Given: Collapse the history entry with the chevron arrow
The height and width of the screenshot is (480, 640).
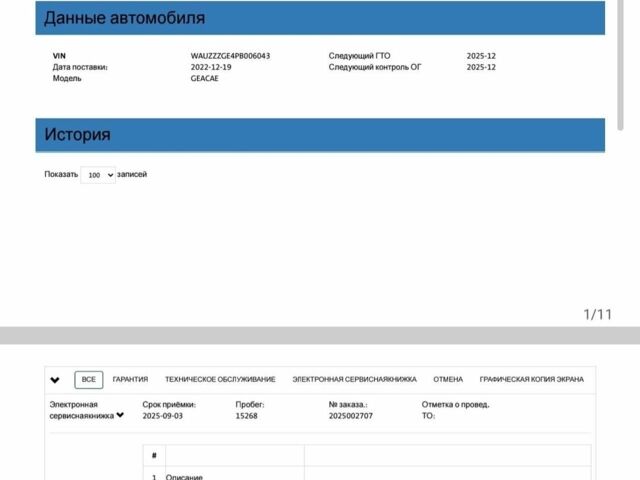Looking at the screenshot, I should pyautogui.click(x=55, y=380).
